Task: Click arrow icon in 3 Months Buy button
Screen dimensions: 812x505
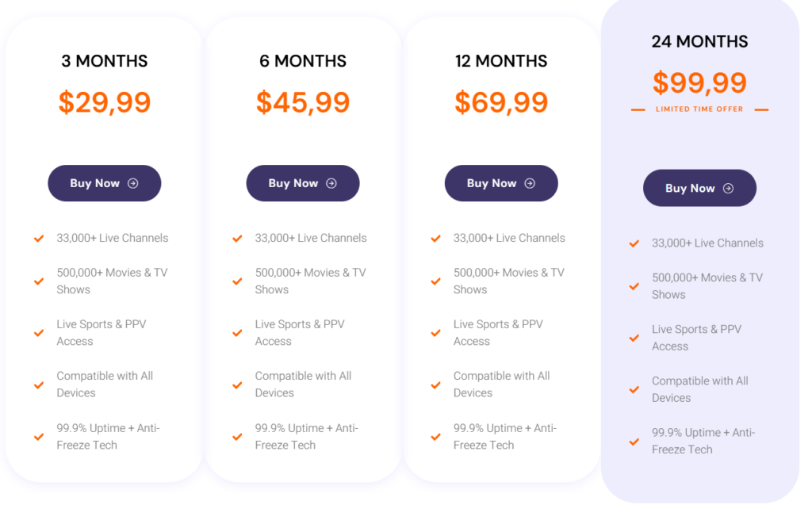Action: [133, 183]
